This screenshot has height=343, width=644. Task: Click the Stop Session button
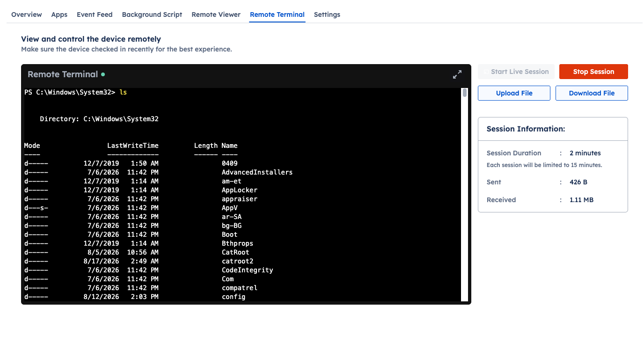click(x=593, y=72)
